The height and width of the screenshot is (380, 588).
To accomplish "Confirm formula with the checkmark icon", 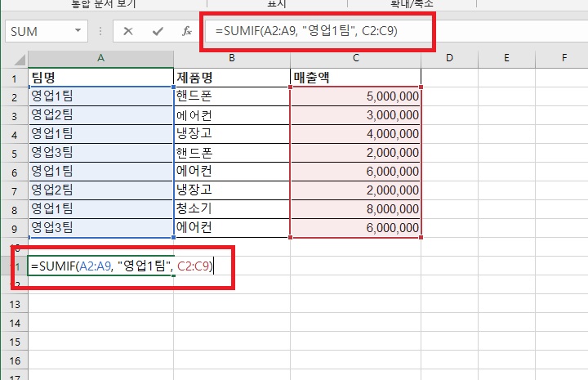I will 158,31.
